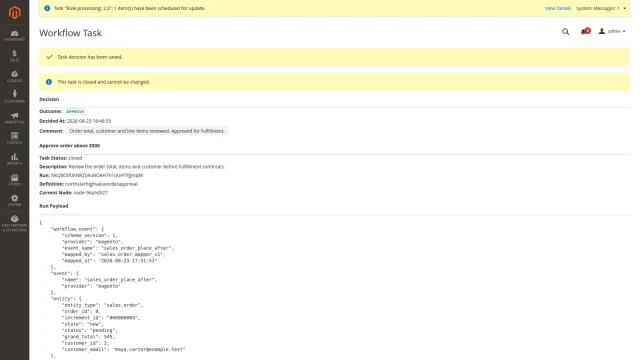Click the Decision section heading
This screenshot has width=640, height=360.
pos(49,99)
